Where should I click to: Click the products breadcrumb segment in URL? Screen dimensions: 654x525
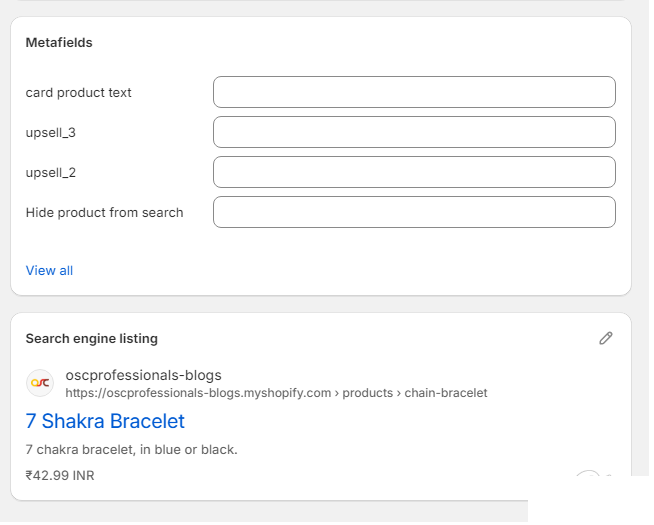(x=368, y=393)
